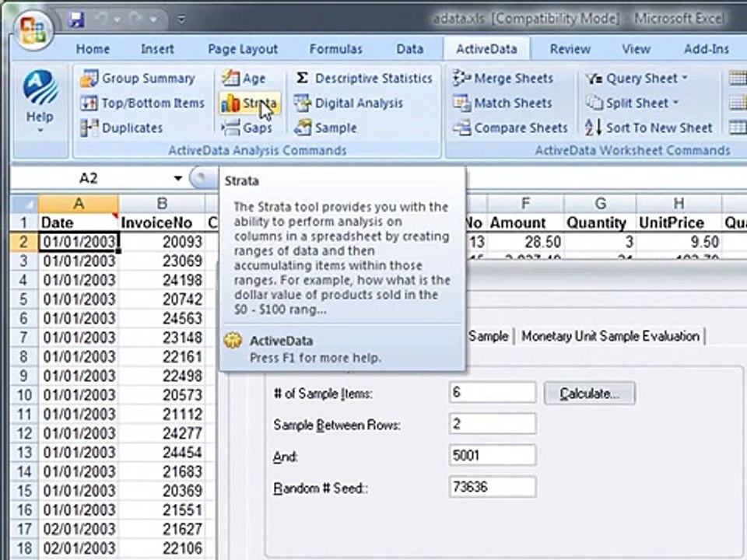Open the Review tab
This screenshot has height=560, width=747.
point(570,48)
